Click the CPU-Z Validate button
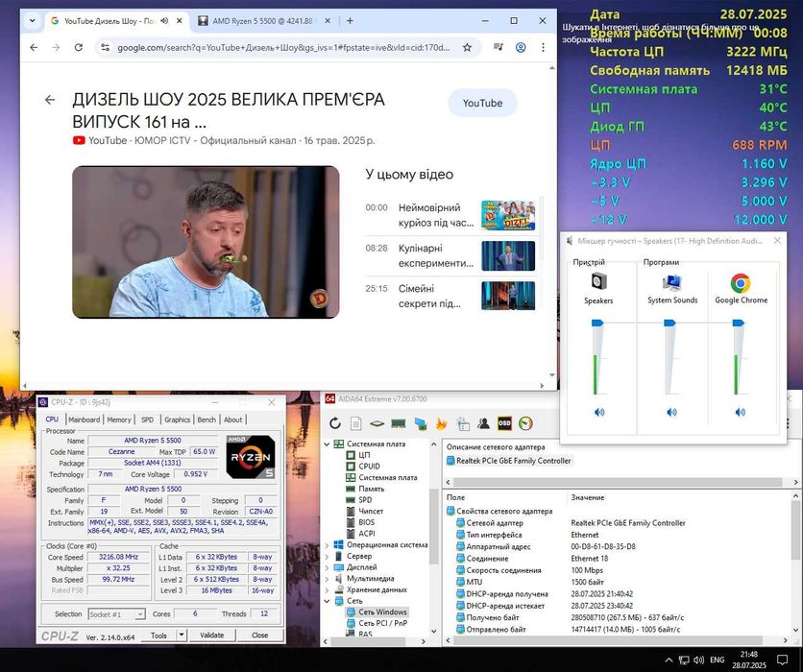The width and height of the screenshot is (803, 672). (x=212, y=636)
